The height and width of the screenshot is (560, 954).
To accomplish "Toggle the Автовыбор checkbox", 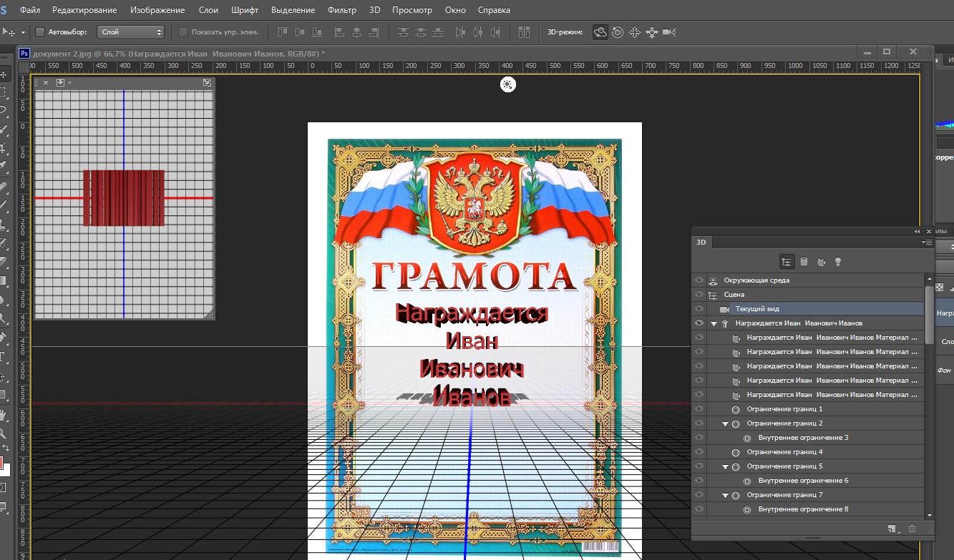I will [x=40, y=32].
